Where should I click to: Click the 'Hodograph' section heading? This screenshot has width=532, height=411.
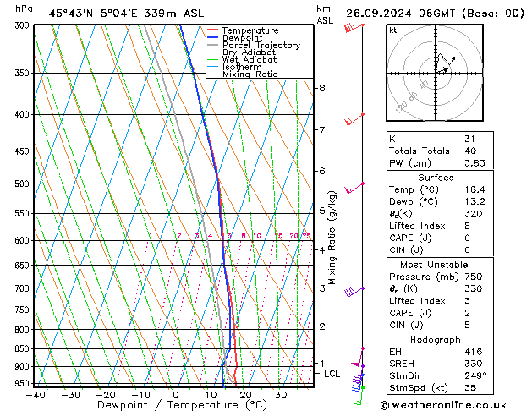tap(436, 340)
